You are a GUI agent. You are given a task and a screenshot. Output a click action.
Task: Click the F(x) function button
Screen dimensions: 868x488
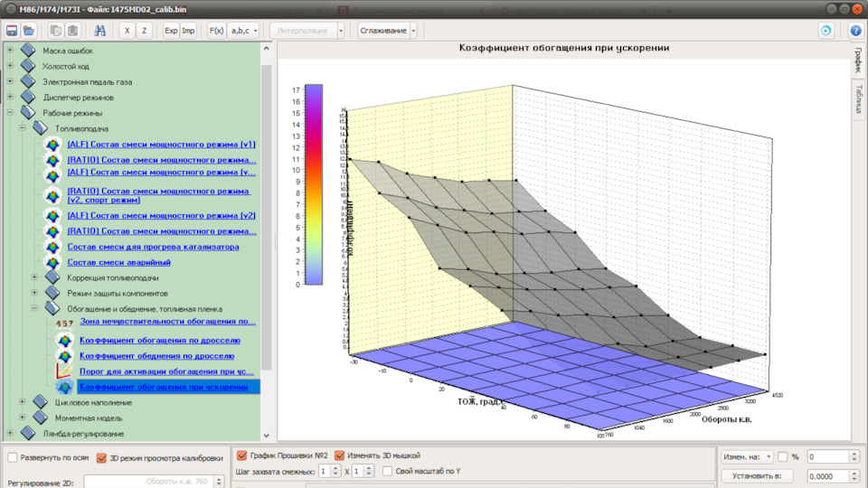216,31
